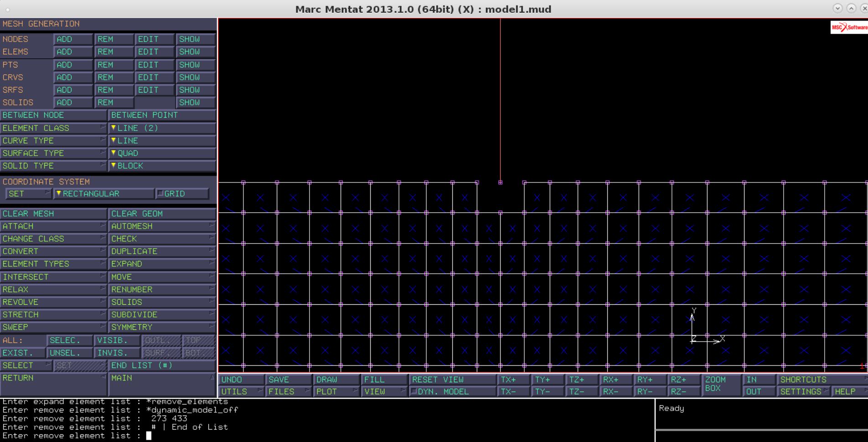Open the MOVE submenu

click(x=162, y=277)
